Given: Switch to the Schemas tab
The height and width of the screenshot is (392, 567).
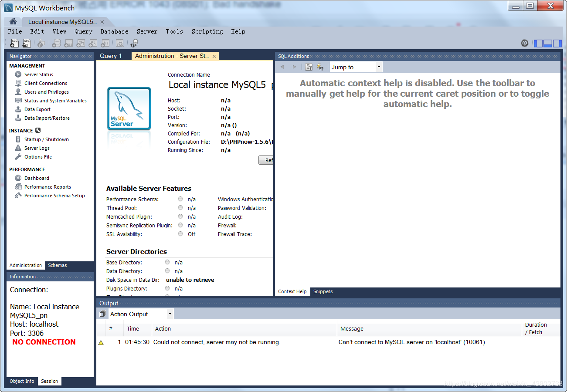Looking at the screenshot, I should tap(57, 265).
